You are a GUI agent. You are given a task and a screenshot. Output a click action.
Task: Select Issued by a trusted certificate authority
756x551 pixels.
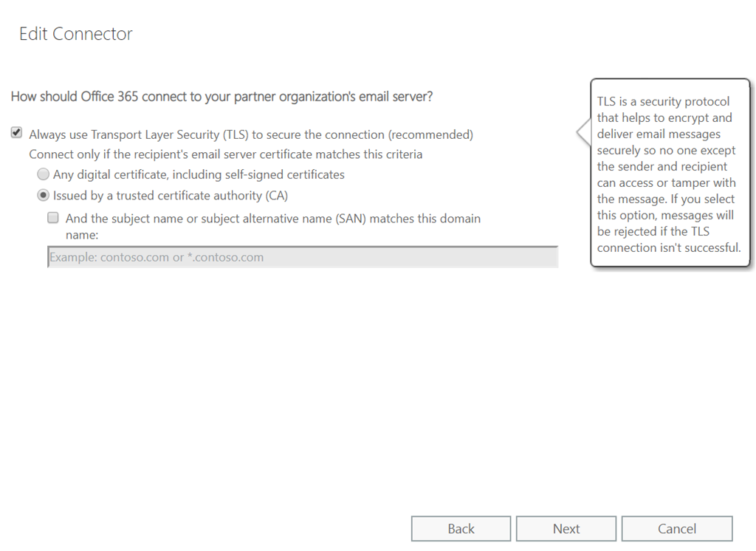click(x=44, y=196)
